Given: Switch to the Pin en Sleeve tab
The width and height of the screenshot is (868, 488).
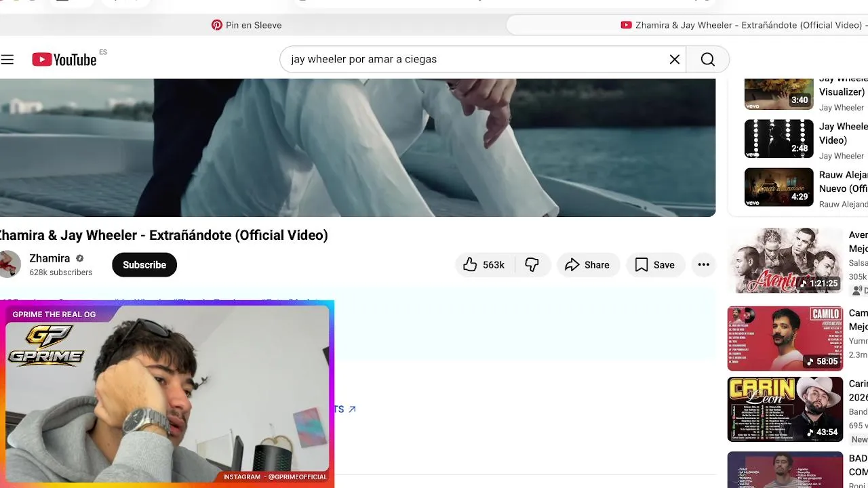Looking at the screenshot, I should pyautogui.click(x=247, y=25).
